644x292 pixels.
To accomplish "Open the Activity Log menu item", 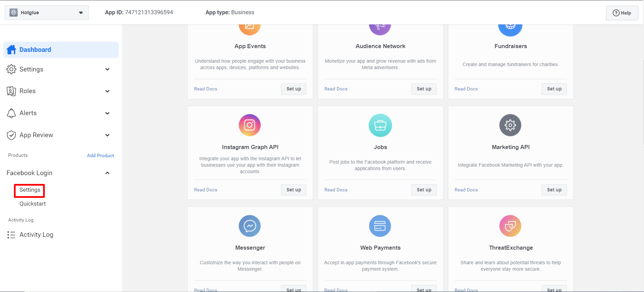I will pos(36,235).
